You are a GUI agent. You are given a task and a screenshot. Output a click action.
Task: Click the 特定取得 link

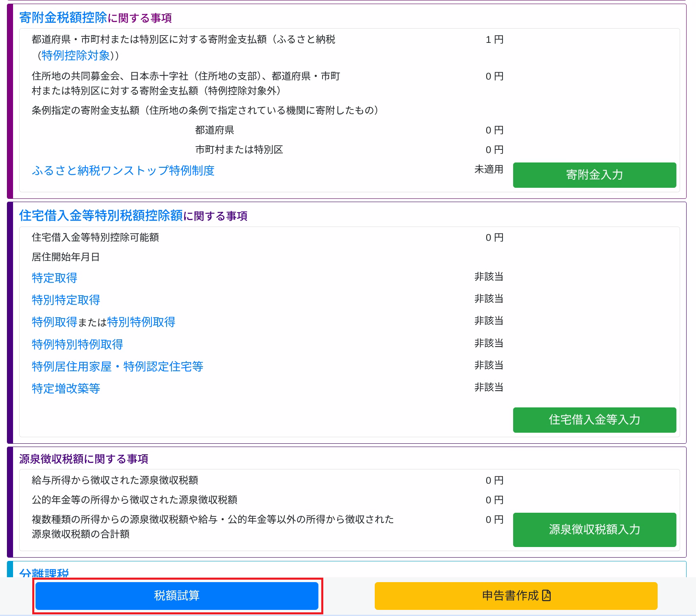(54, 278)
